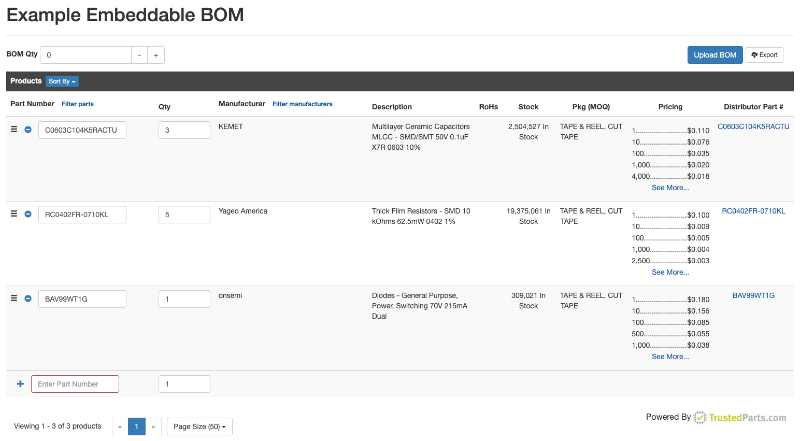Click the 19,375,061 In Stock value
The width and height of the screenshot is (800, 441).
click(x=529, y=216)
